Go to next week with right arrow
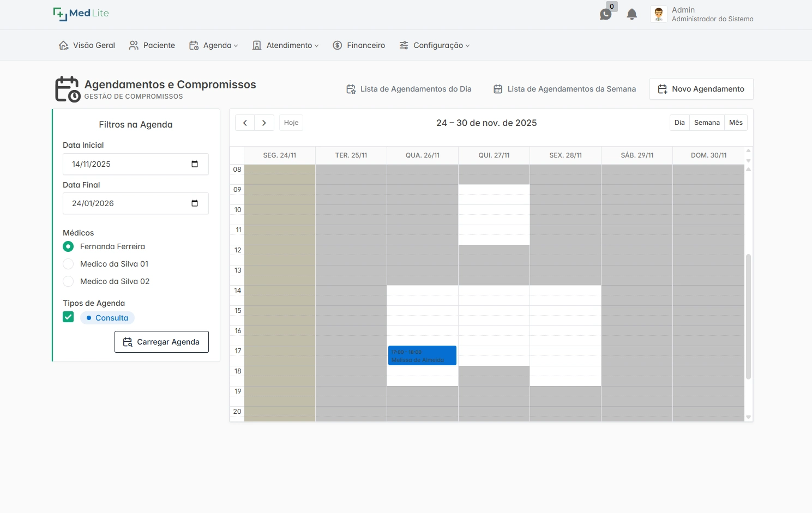812x513 pixels. click(x=264, y=123)
